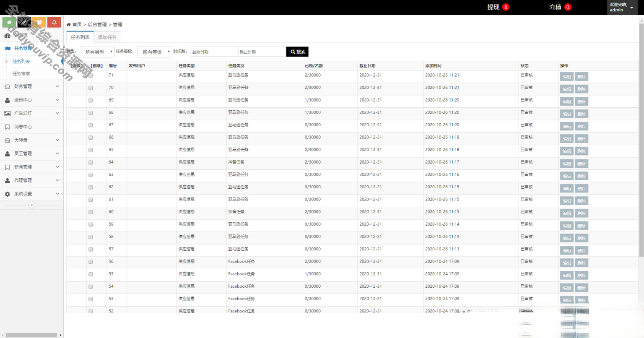Click the 【删除】 column header
Screen dimensions: 644x338
pyautogui.click(x=97, y=66)
